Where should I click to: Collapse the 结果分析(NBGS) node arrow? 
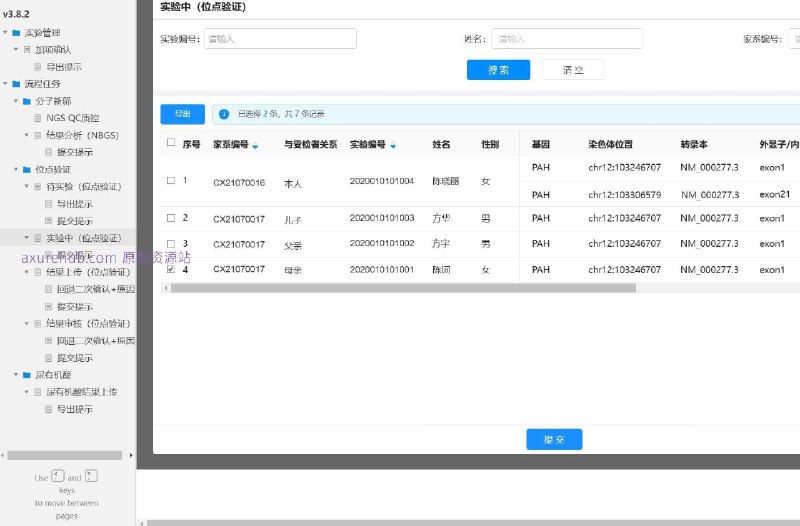click(27, 135)
